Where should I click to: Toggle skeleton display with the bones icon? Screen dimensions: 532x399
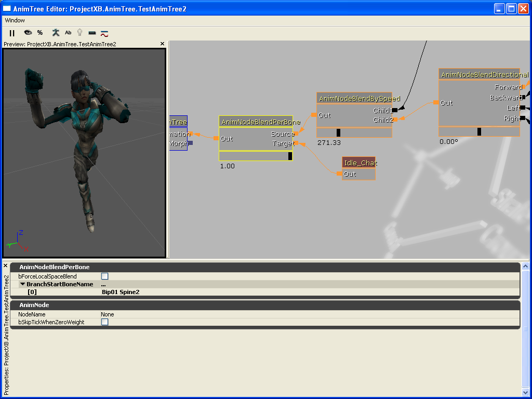[55, 33]
